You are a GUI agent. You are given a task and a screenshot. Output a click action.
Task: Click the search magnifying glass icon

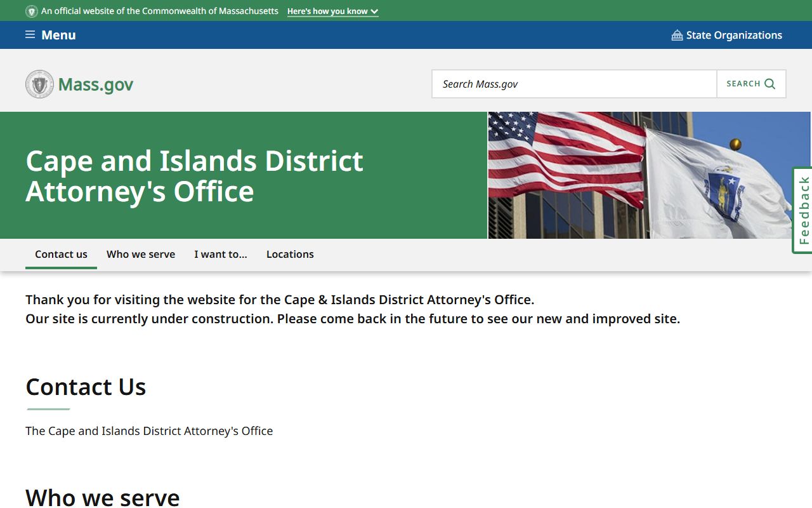[770, 84]
